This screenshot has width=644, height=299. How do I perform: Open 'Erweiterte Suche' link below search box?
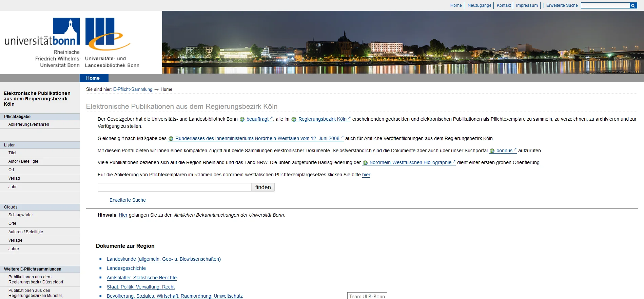(x=128, y=200)
